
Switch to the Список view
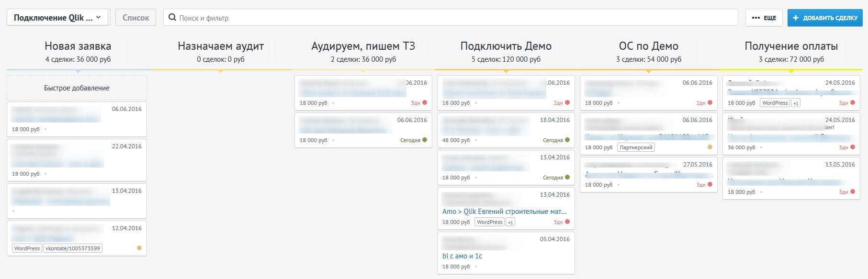tap(135, 18)
